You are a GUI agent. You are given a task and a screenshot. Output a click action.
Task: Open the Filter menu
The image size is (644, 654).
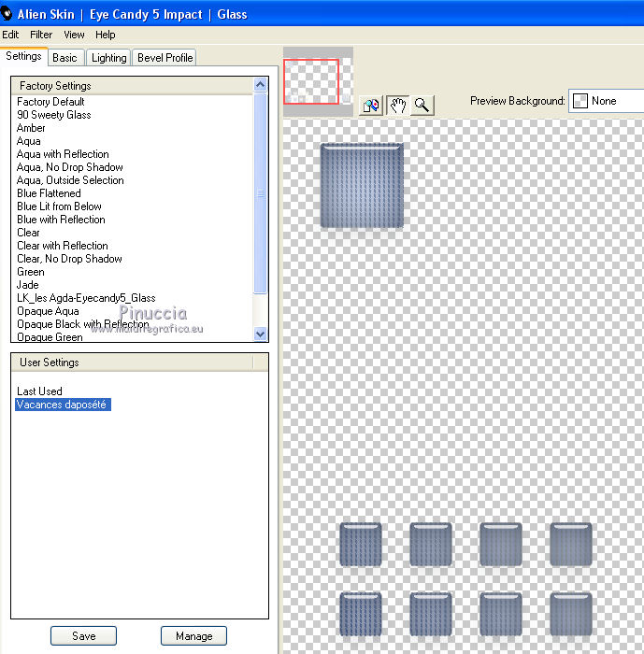click(x=41, y=35)
